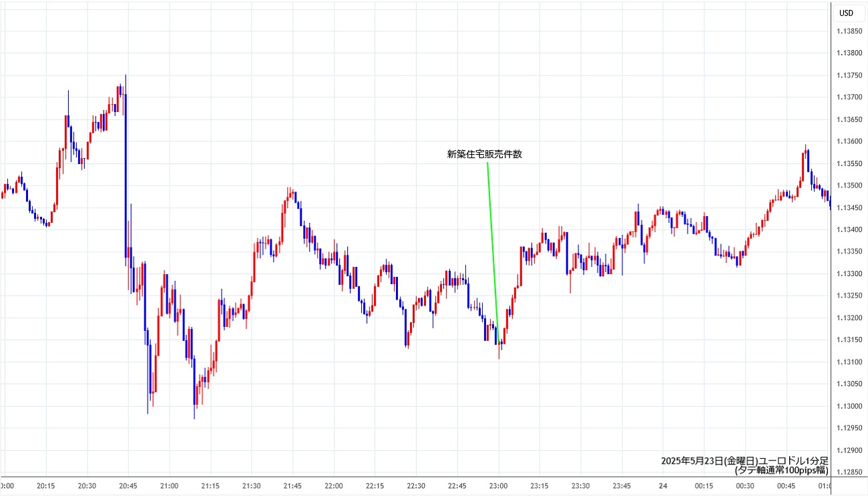Click the 1.13550 price axis label

pos(849,163)
